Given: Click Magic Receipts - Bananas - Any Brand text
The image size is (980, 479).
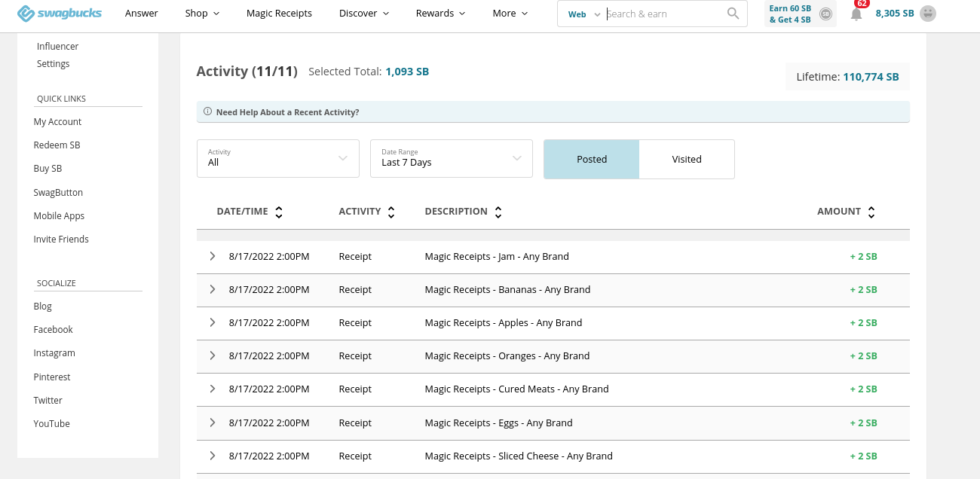Looking at the screenshot, I should pyautogui.click(x=507, y=289).
